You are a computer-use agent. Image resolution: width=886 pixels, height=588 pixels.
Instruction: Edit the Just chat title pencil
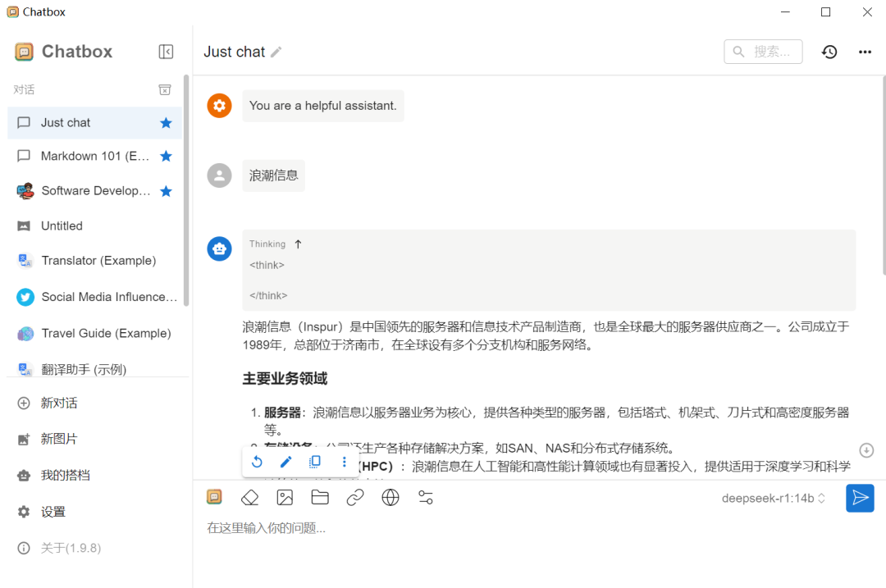[x=276, y=52]
